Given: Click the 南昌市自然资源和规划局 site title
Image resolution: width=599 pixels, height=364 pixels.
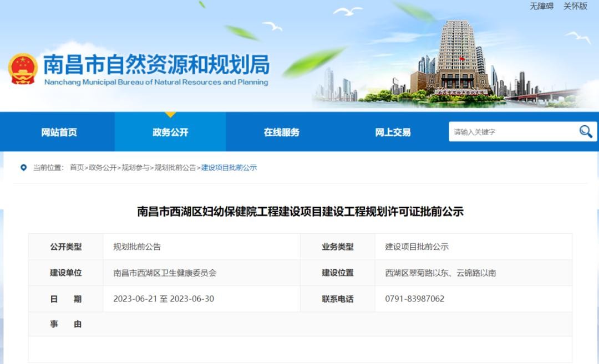Looking at the screenshot, I should pyautogui.click(x=156, y=65).
